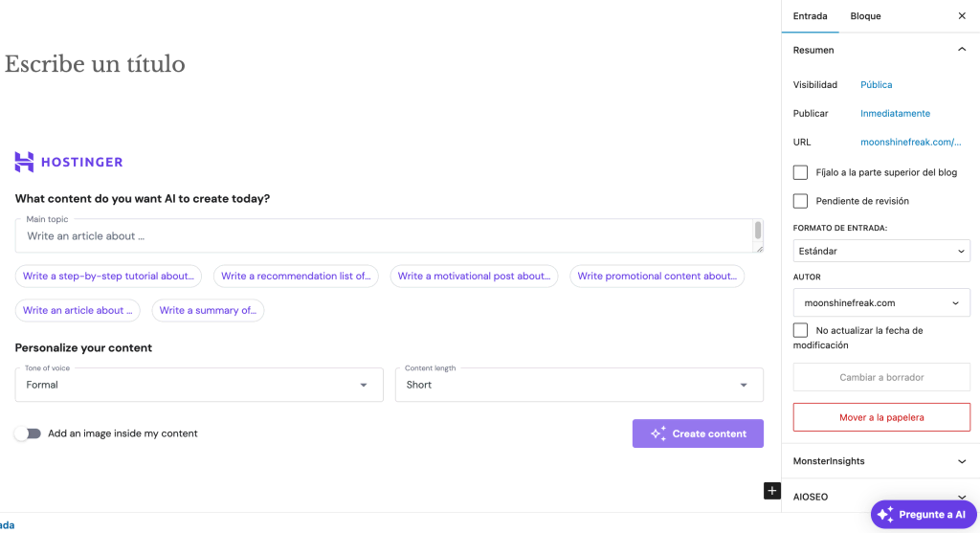Tick No actualizar la fecha de modificación
Screen dimensions: 980x533
[x=800, y=330]
